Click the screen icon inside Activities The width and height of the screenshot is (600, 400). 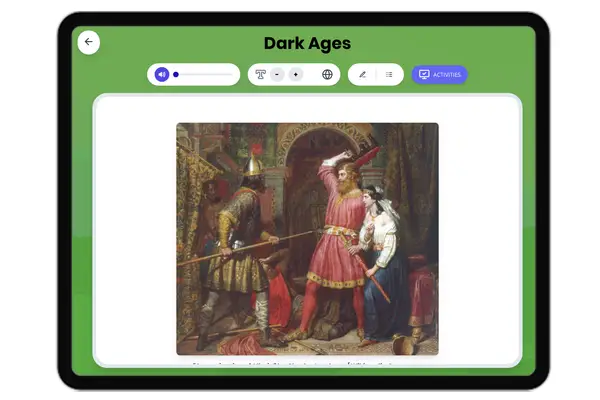coord(424,74)
